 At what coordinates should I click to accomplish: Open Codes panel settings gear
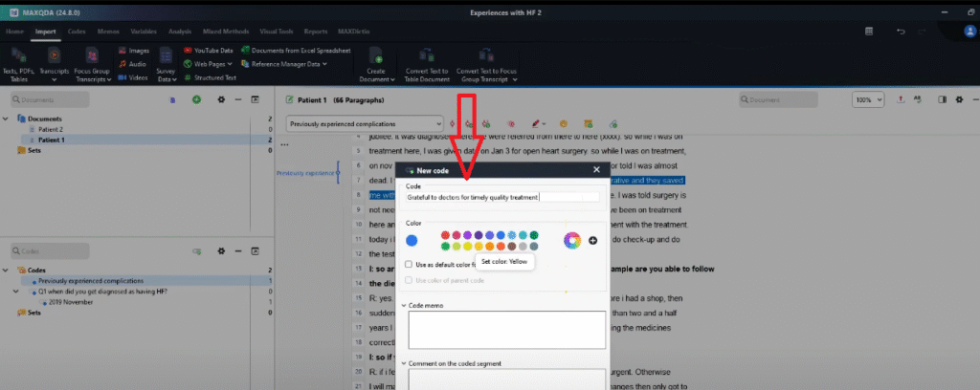[x=221, y=250]
